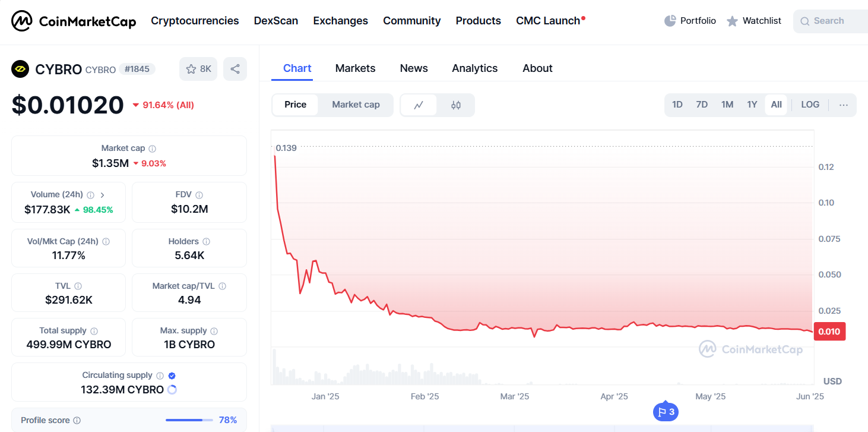Select the Market cap toggle
The image size is (868, 432).
(x=356, y=105)
